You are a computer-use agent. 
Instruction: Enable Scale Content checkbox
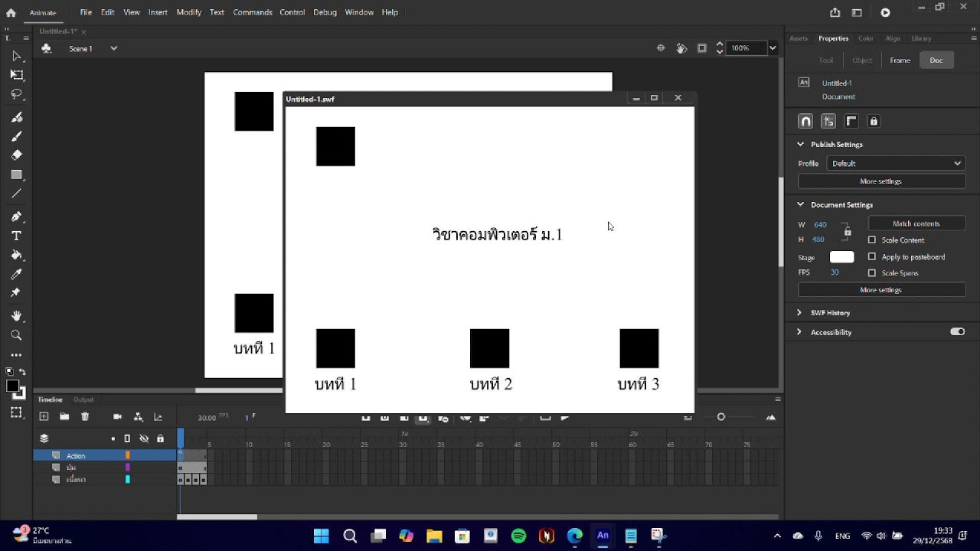pyautogui.click(x=872, y=240)
